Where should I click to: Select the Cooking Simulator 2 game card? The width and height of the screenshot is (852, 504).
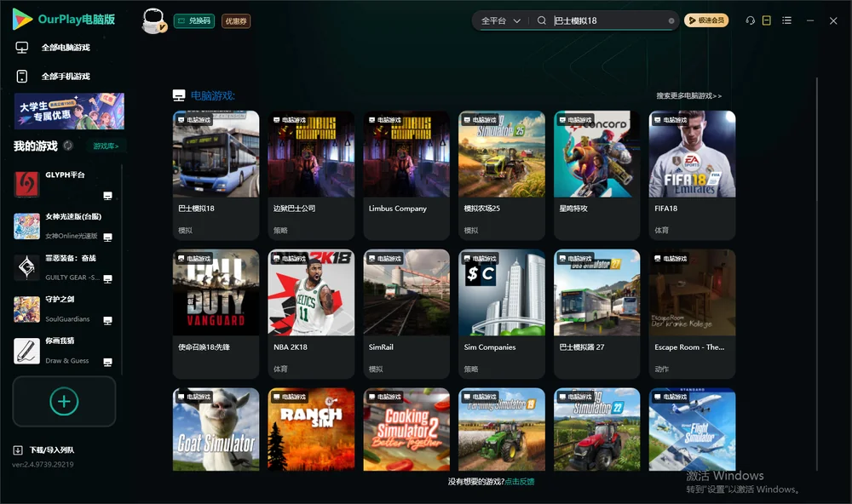tap(406, 429)
